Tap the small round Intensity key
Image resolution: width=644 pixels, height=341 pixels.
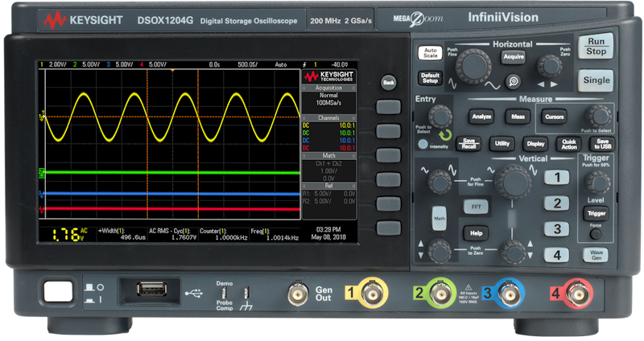[423, 145]
